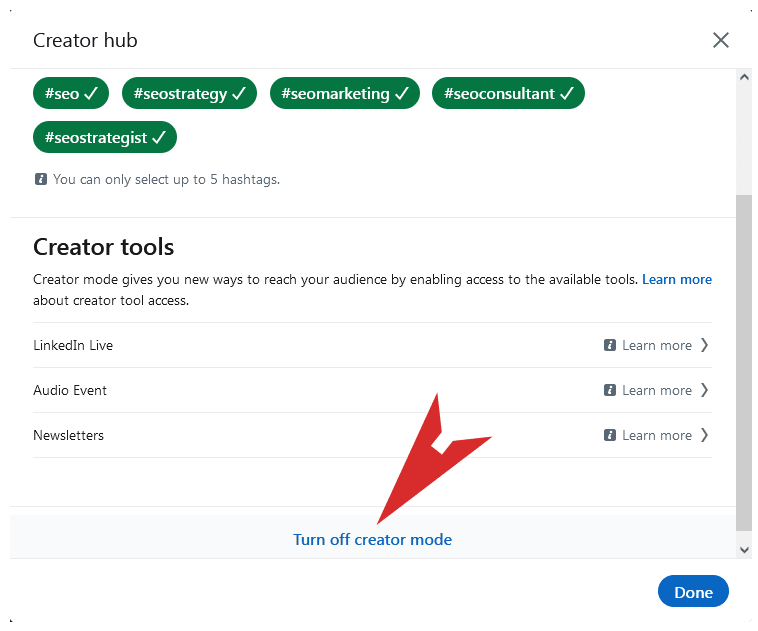The height and width of the screenshot is (631, 758).
Task: Click Turn off creator mode link
Action: coord(372,540)
